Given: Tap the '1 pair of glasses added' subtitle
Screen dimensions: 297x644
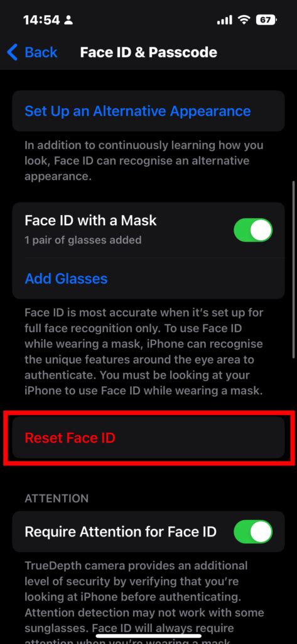Looking at the screenshot, I should click(x=83, y=240).
